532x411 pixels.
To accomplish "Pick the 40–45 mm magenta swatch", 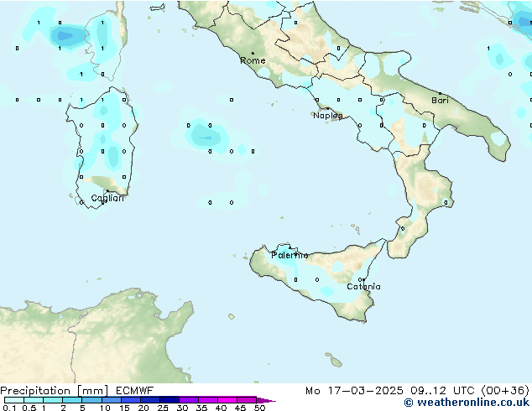I will tap(227, 400).
